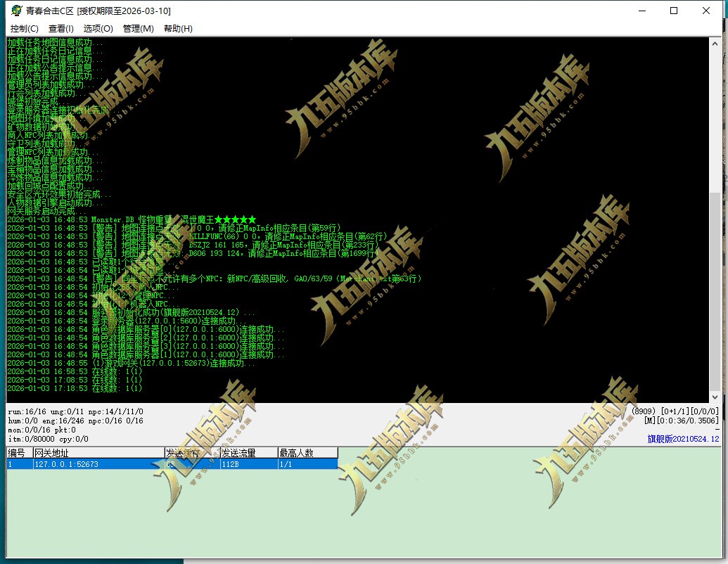Viewport: 728px width, 564px height.
Task: Click the log line 管理员列表加载成功
Action: 50,84
